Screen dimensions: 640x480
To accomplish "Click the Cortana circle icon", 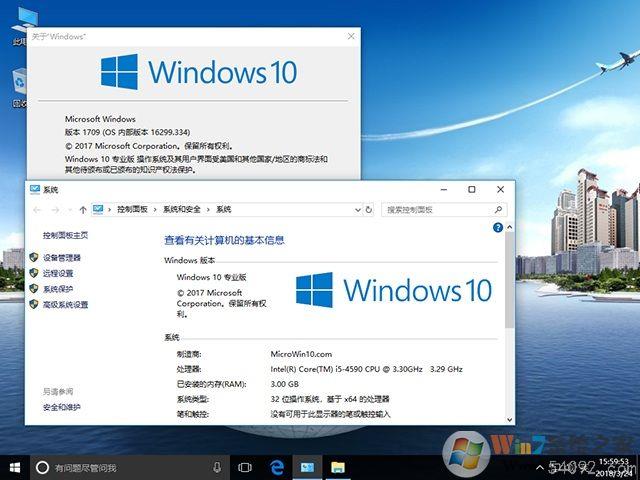I will point(42,467).
